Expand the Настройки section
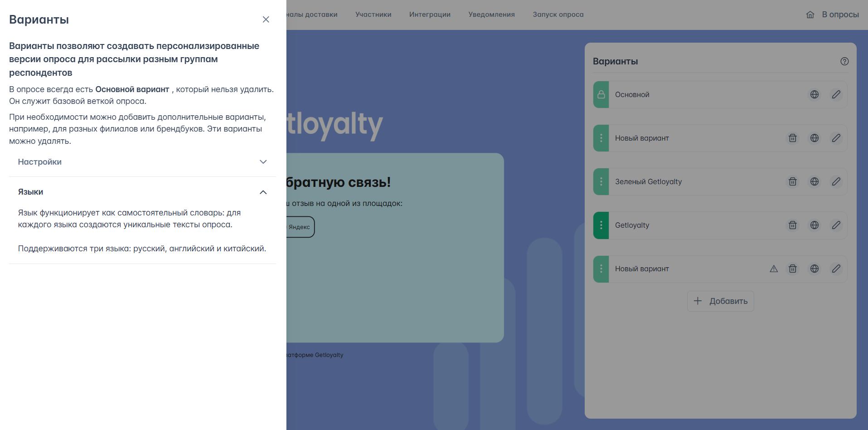Image resolution: width=868 pixels, height=430 pixels. [142, 162]
